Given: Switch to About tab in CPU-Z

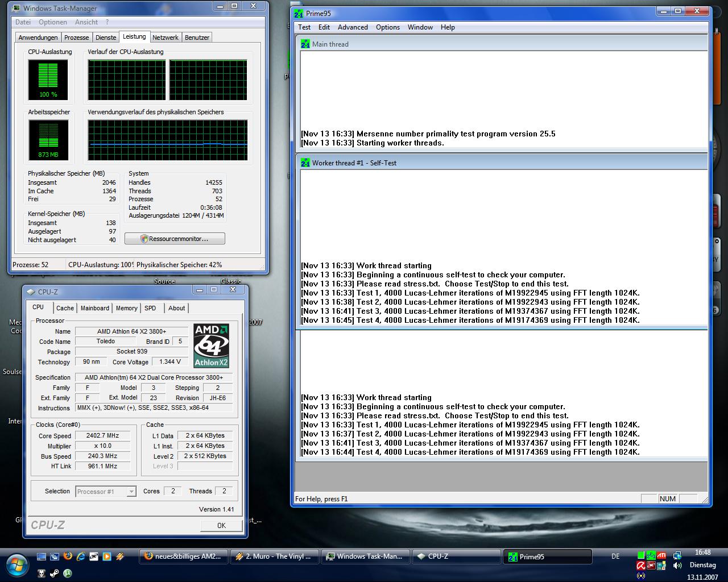Looking at the screenshot, I should point(176,308).
